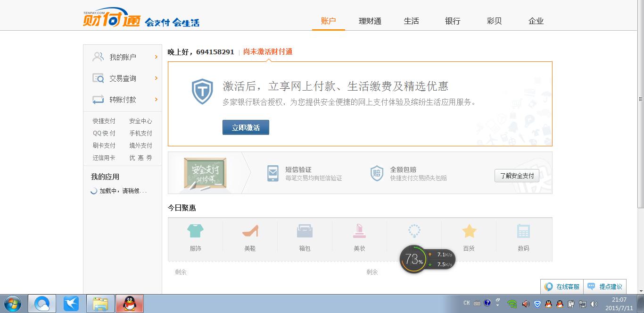Open 提点建议 feedback button
644x313 pixels.
coord(605,287)
